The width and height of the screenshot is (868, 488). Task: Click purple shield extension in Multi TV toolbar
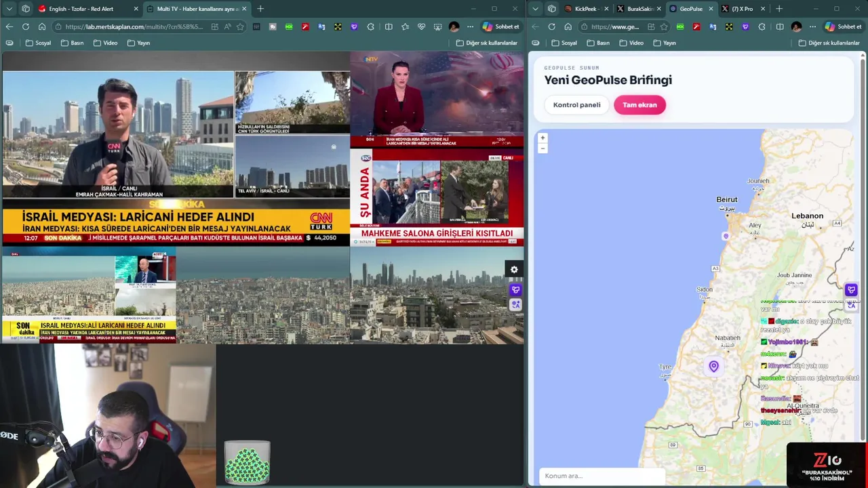[x=354, y=26]
